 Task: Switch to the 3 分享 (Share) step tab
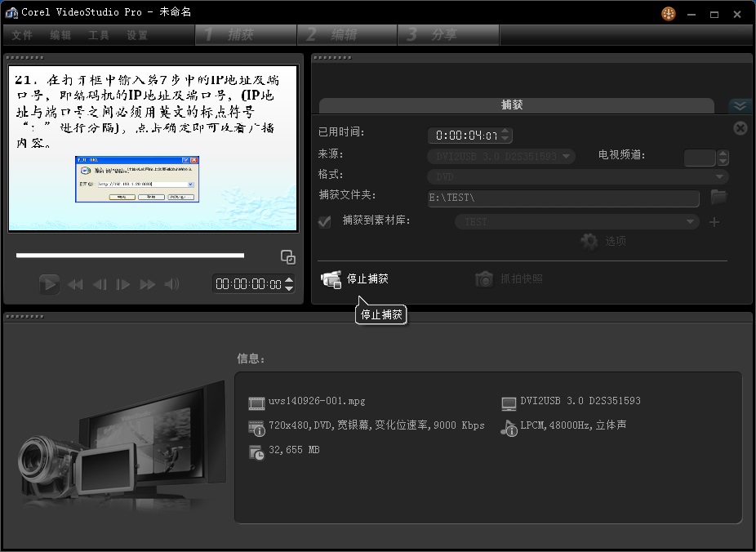[x=447, y=35]
